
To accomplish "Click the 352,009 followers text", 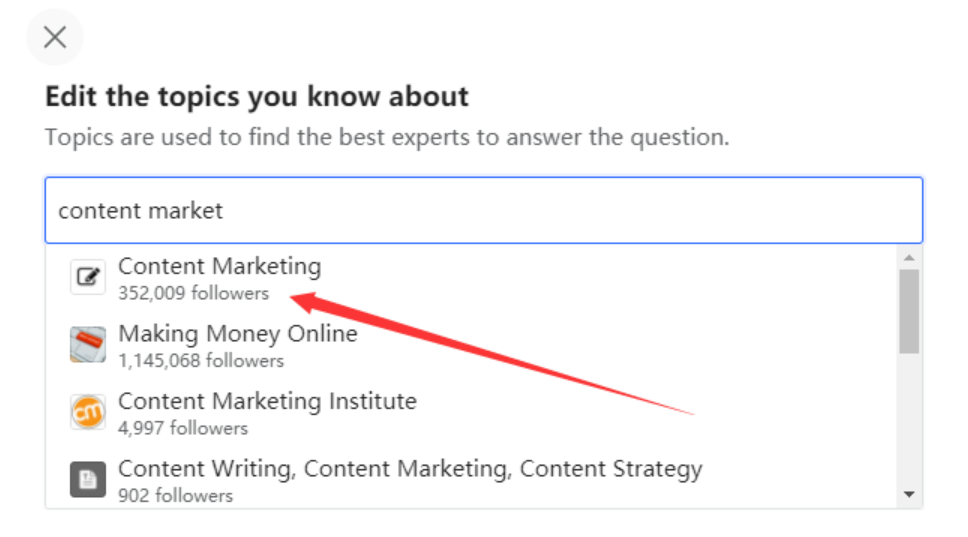I will click(x=194, y=293).
